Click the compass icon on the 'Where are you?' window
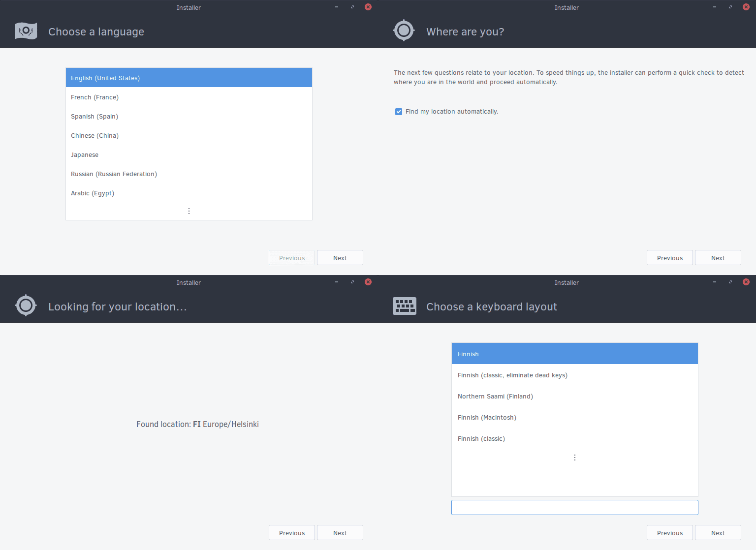756x550 pixels. (x=404, y=30)
